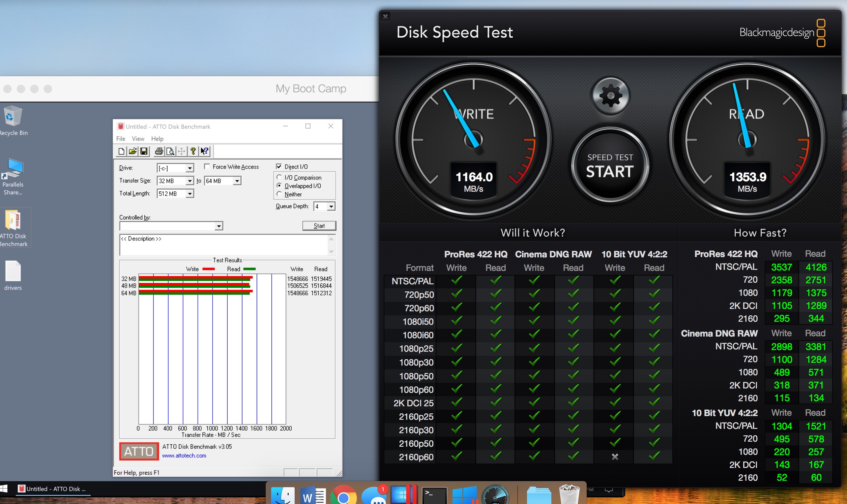
Task: Select the Overlapped I/O radio button
Action: click(x=279, y=185)
